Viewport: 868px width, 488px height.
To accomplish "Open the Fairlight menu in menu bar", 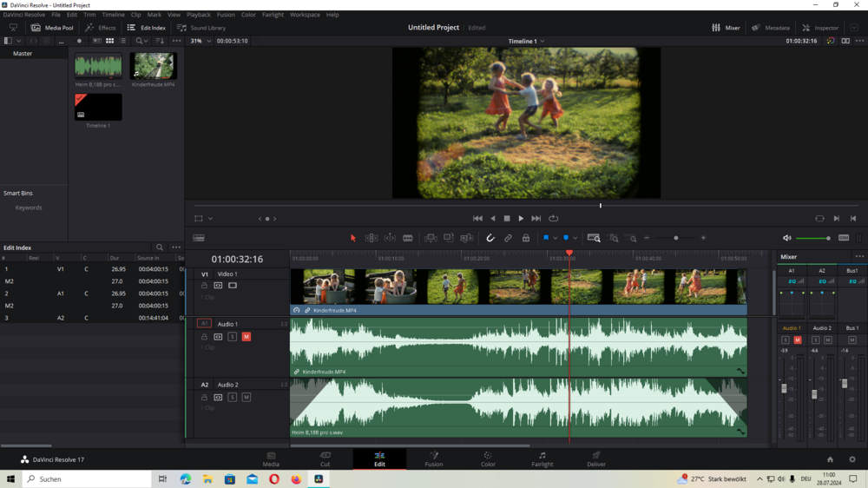I will 273,15.
